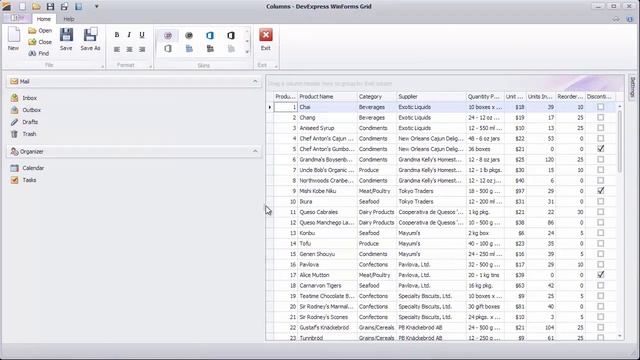The height and width of the screenshot is (360, 640).
Task: Click the grid scrollbar down arrow
Action: [620, 336]
